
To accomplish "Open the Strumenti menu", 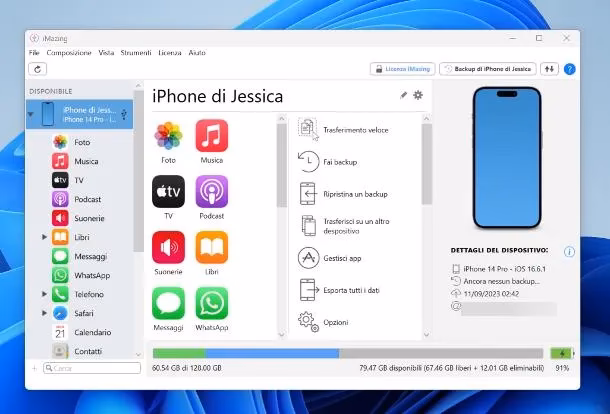I will click(x=136, y=53).
